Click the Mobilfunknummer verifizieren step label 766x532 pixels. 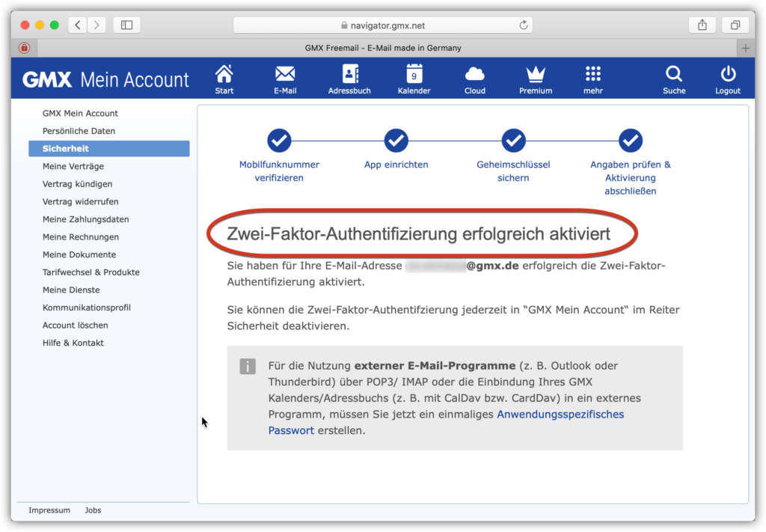(x=279, y=171)
